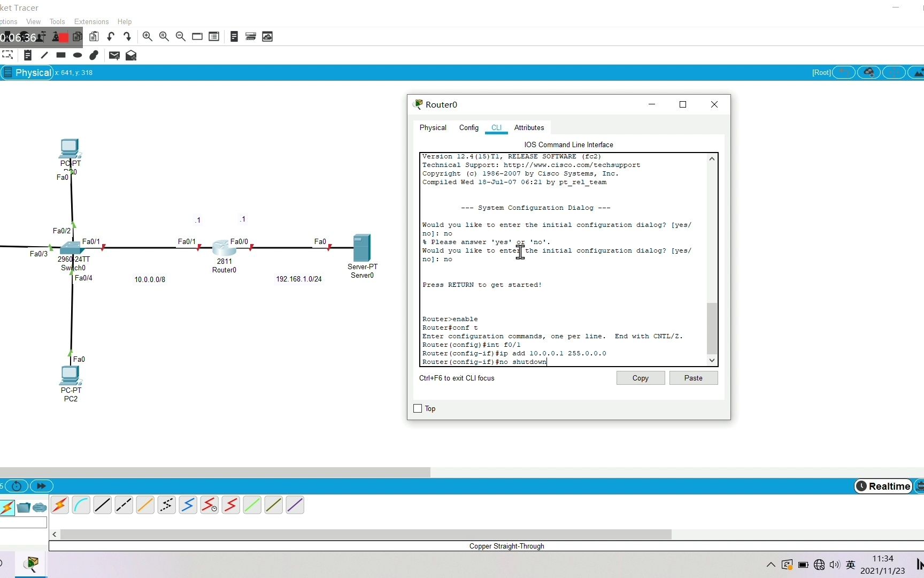
Task: Switch to Realtime mode
Action: (883, 486)
